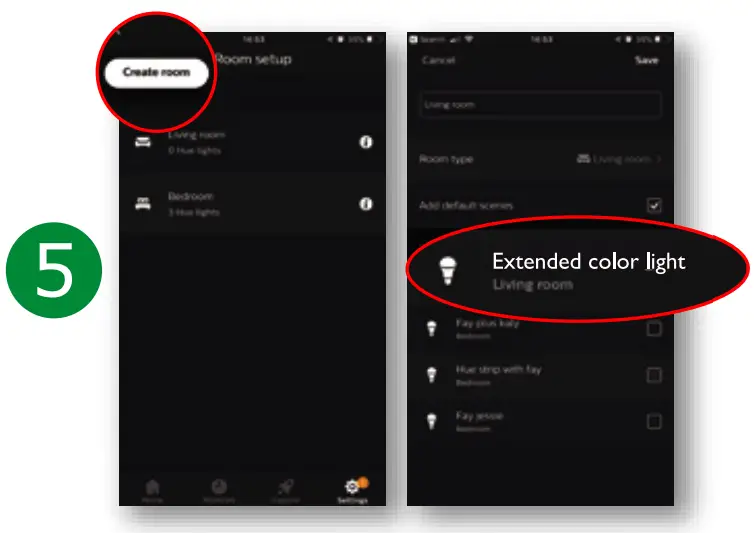Open the Living room row in Room setup

(x=252, y=142)
